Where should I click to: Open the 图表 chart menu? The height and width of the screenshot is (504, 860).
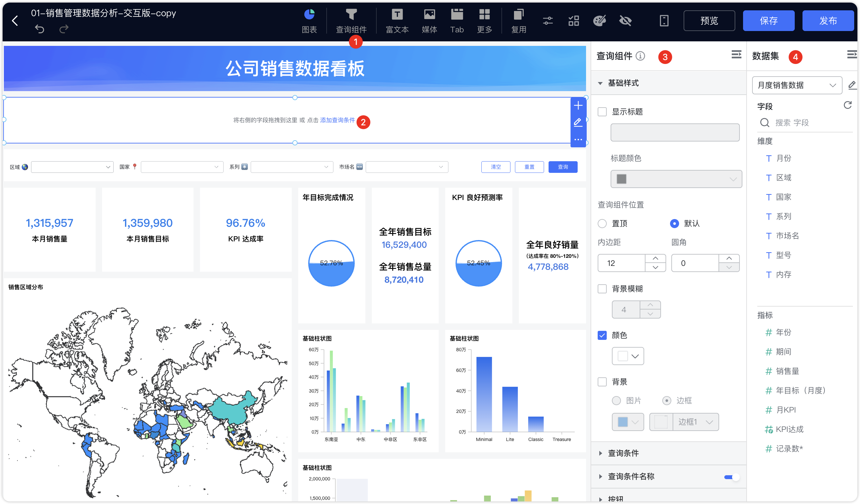tap(309, 21)
